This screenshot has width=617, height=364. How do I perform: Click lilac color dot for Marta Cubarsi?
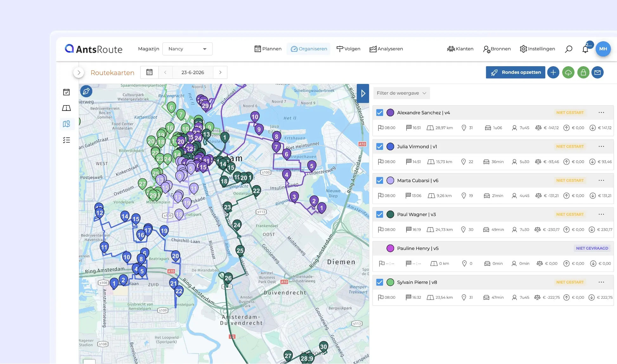pos(390,180)
